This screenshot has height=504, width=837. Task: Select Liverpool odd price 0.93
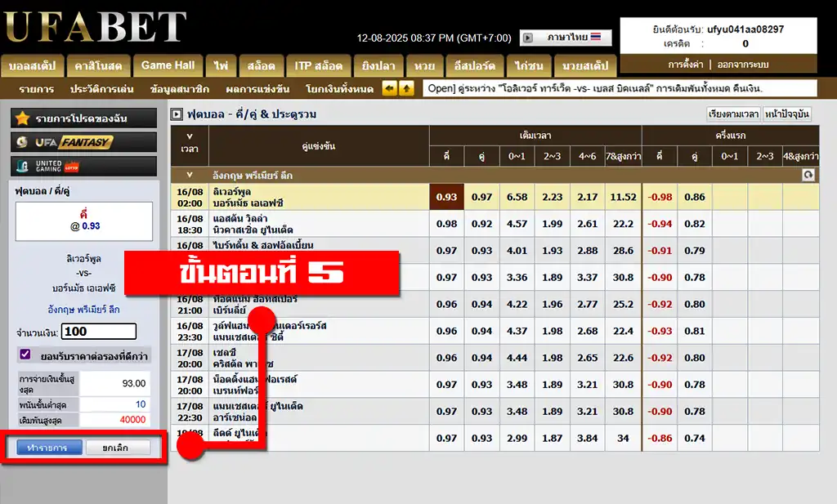tap(446, 197)
